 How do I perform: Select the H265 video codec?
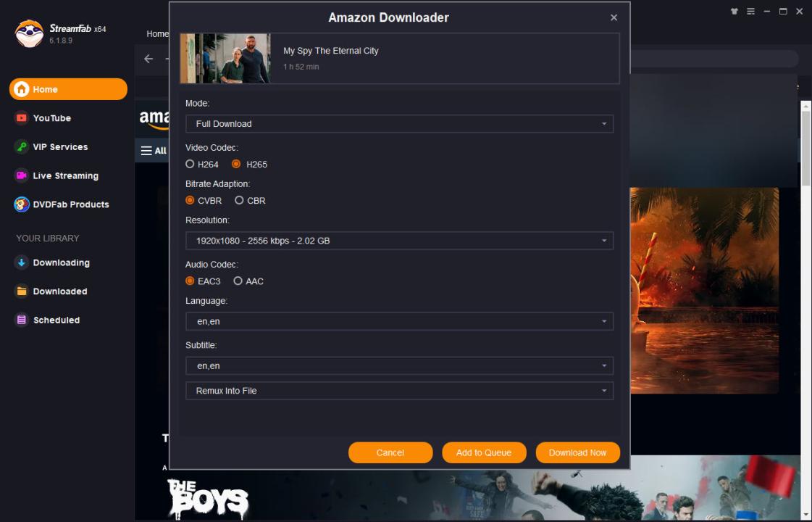[x=249, y=165]
